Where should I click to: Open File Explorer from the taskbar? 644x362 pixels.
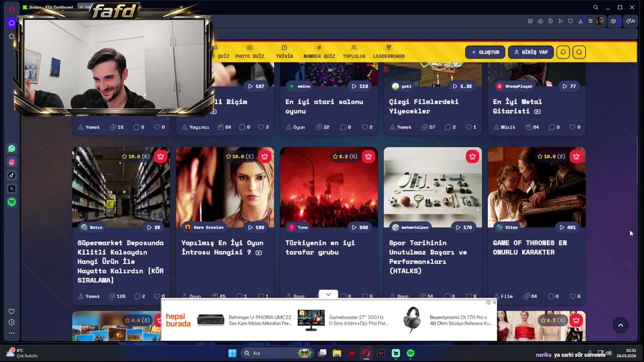337,353
